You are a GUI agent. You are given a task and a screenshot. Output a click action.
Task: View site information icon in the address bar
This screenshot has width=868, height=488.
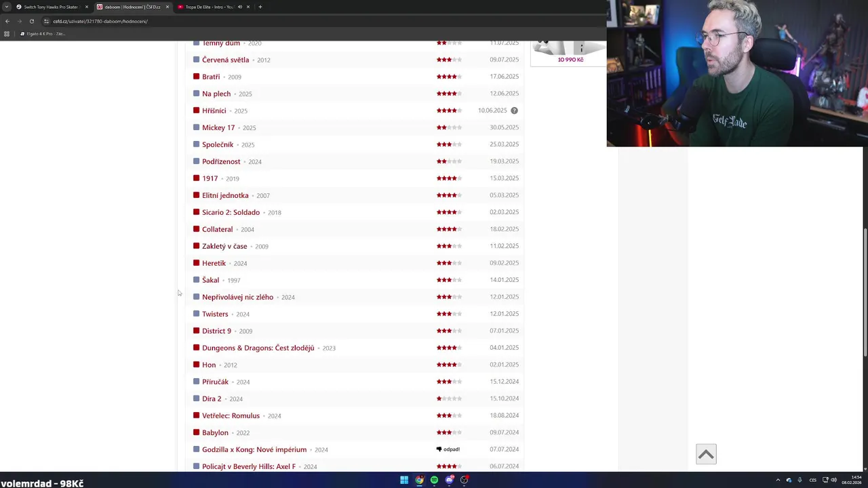46,21
